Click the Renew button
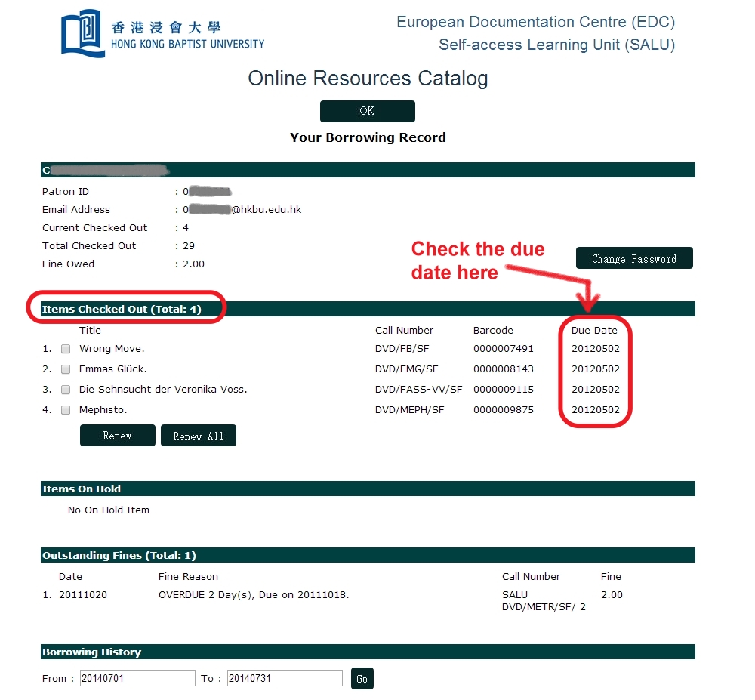Viewport: 755px width, 700px height. 117,436
